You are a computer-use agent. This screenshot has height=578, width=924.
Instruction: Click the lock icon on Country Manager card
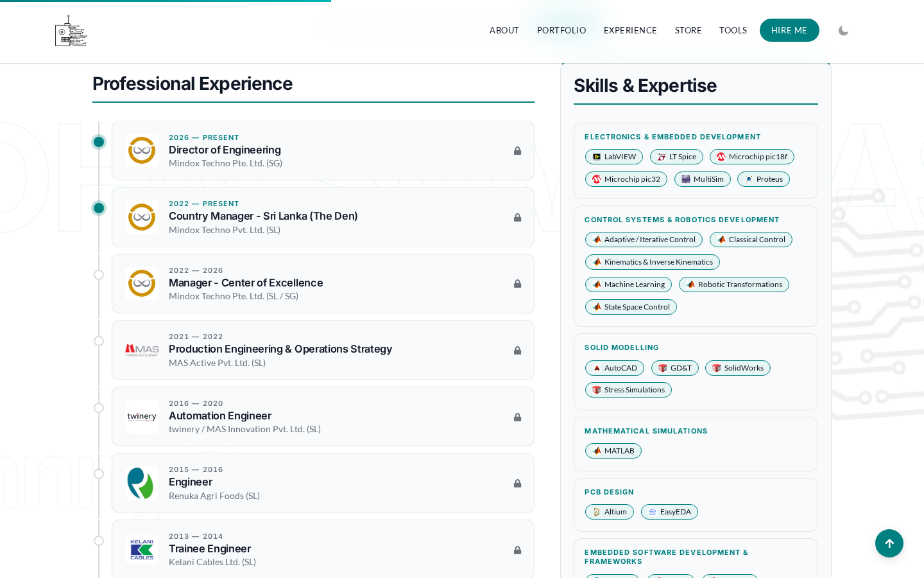point(517,218)
